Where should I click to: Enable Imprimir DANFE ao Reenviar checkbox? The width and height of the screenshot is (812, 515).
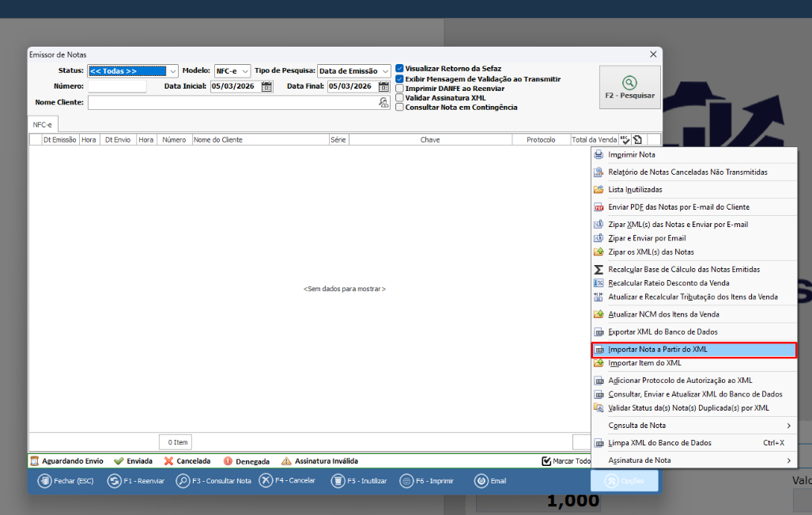(400, 89)
